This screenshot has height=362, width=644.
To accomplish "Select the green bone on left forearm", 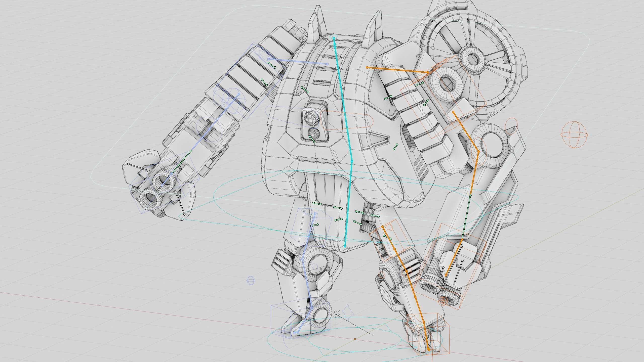I will (182, 162).
